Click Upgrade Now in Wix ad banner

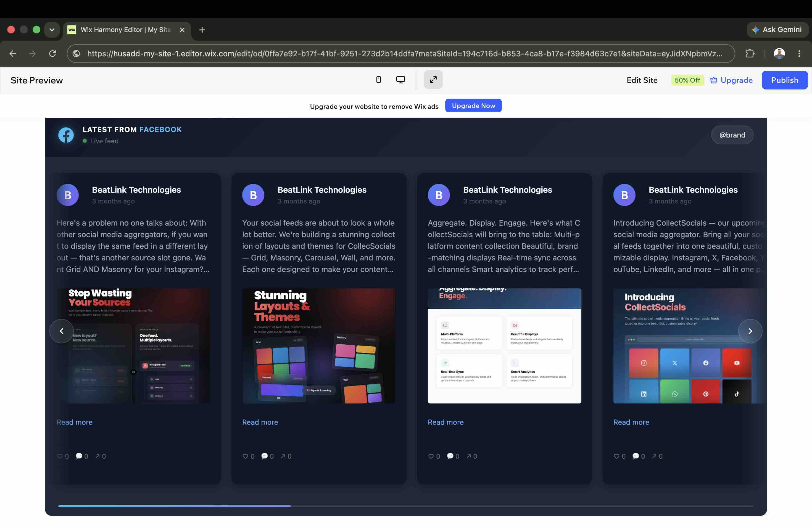473,106
